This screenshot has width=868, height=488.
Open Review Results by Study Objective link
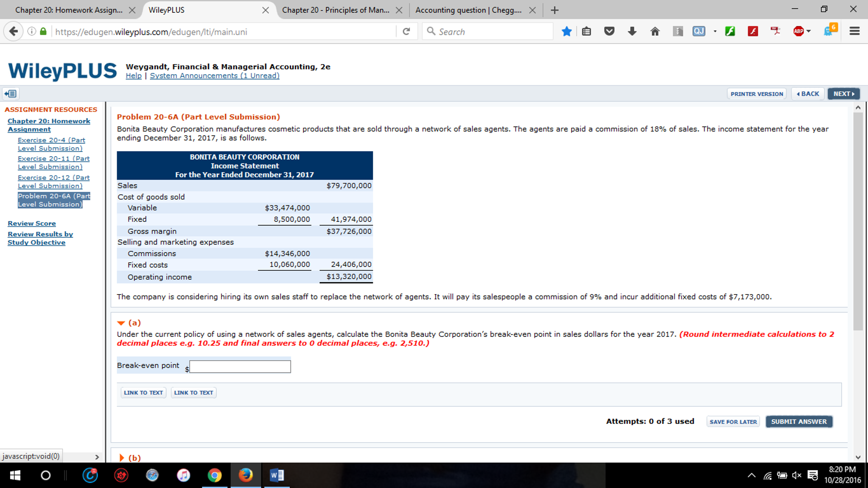coord(40,238)
